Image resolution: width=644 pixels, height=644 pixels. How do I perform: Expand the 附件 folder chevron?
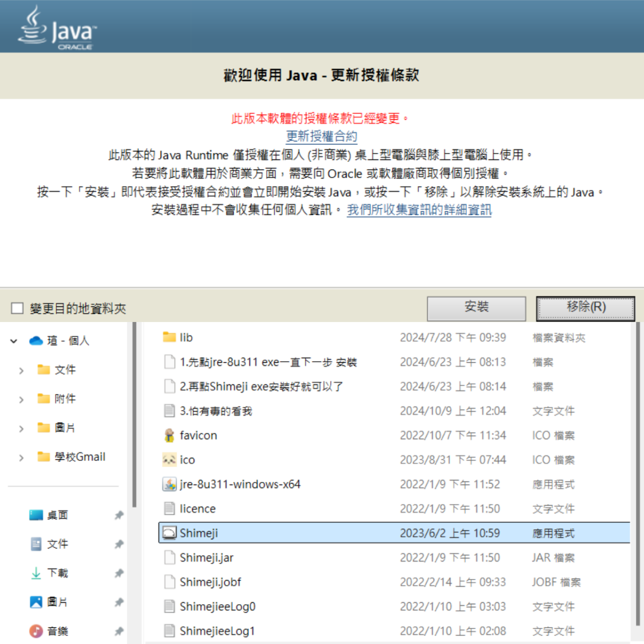point(21,399)
